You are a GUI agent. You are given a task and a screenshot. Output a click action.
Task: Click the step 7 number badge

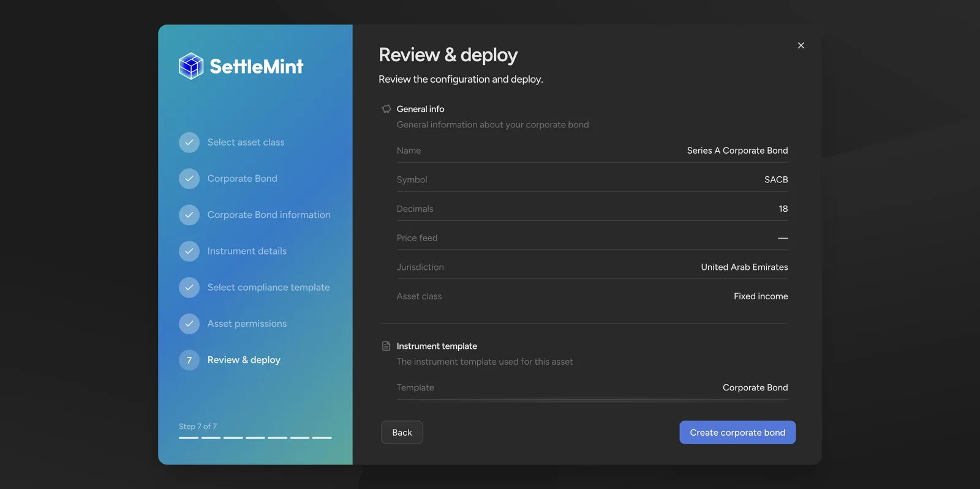pos(189,360)
